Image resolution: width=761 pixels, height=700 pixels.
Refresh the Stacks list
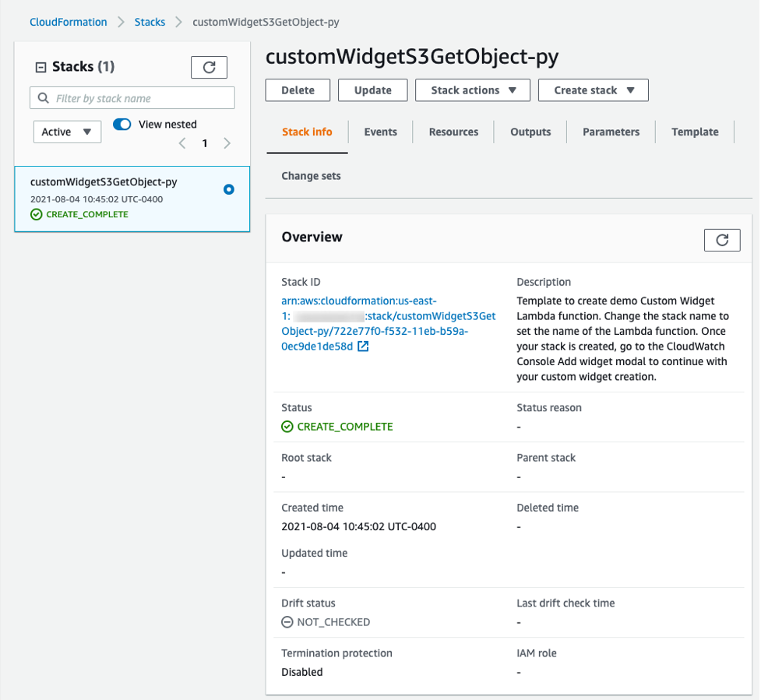tap(208, 67)
